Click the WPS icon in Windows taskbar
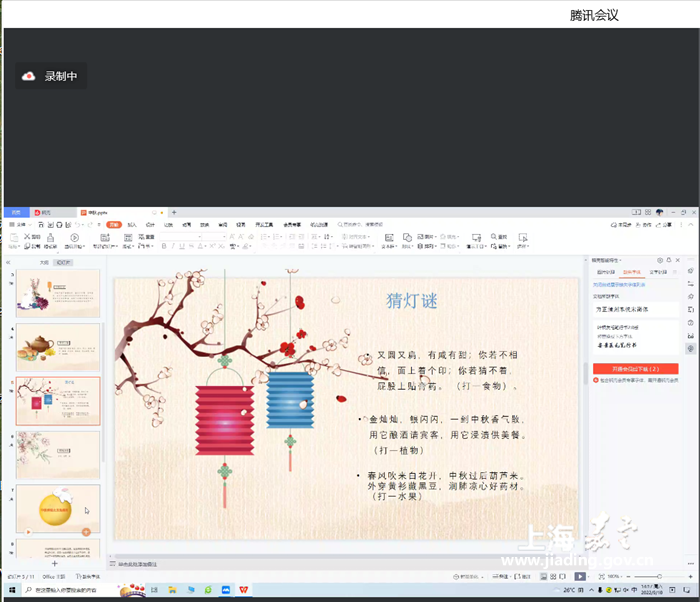Viewport: 700px width, 602px height. 243,590
